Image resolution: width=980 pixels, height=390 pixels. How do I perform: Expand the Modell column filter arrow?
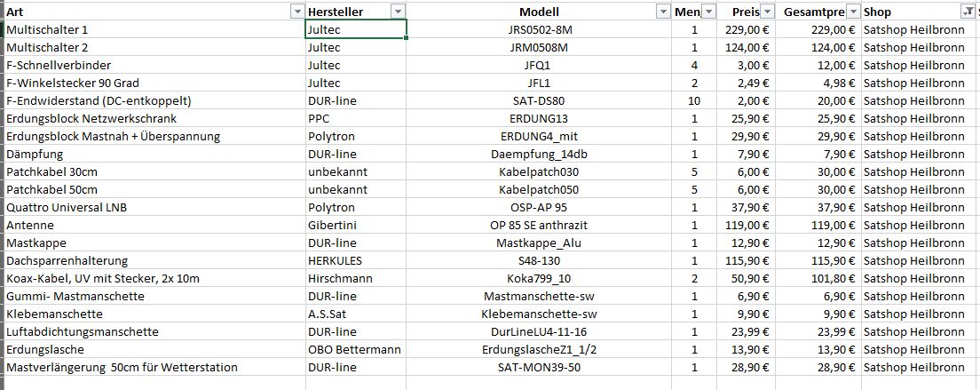tap(662, 12)
